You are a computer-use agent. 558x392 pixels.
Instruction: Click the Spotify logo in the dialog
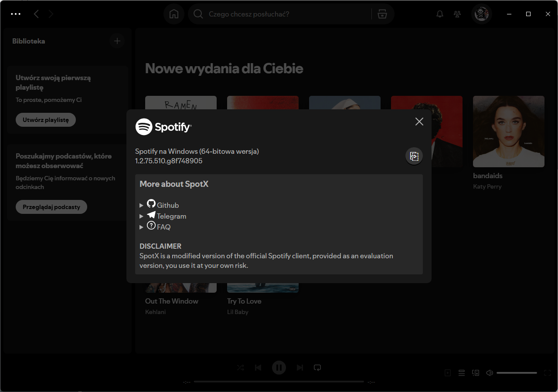[163, 127]
